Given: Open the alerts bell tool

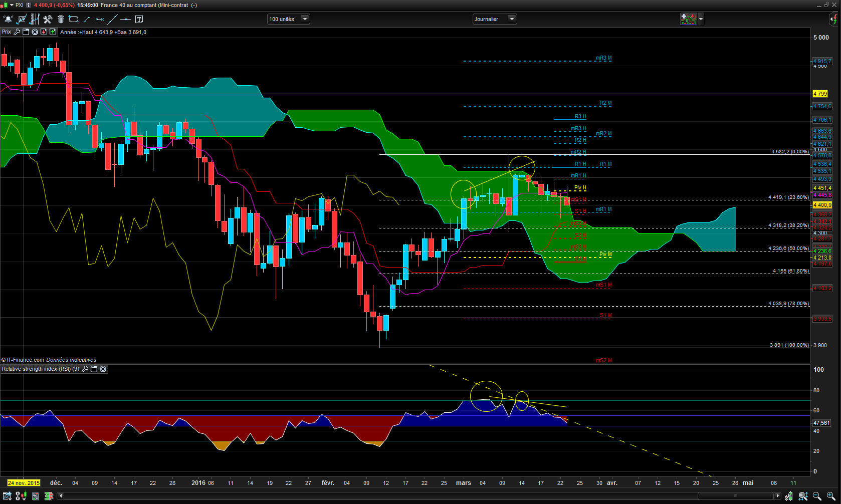Looking at the screenshot, I should [x=8, y=19].
